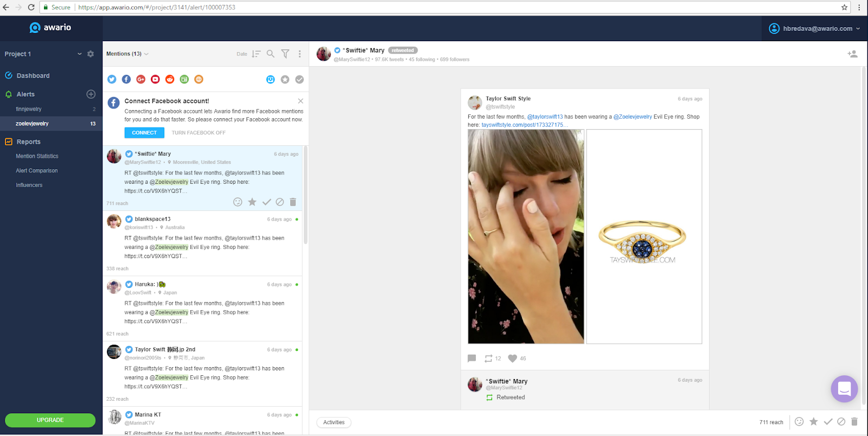Screen dimensions: 868x436
Task: Open hbredava@awario.com account menu
Action: (x=814, y=29)
